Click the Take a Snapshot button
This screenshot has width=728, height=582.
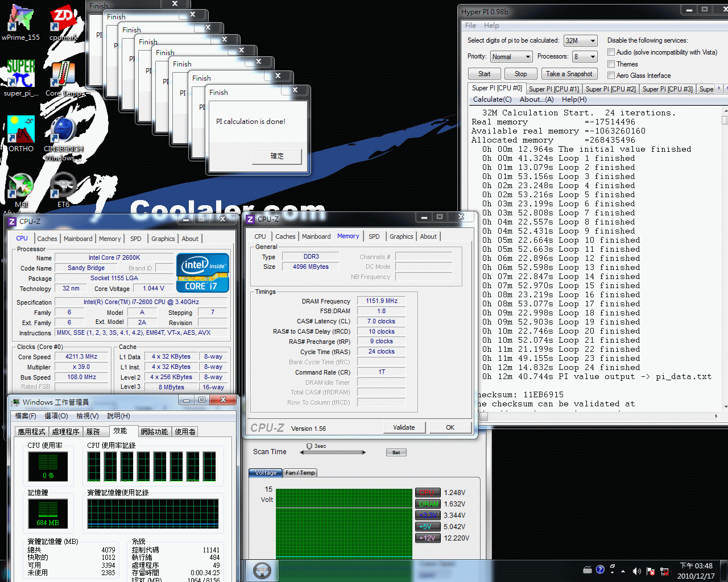pyautogui.click(x=569, y=74)
